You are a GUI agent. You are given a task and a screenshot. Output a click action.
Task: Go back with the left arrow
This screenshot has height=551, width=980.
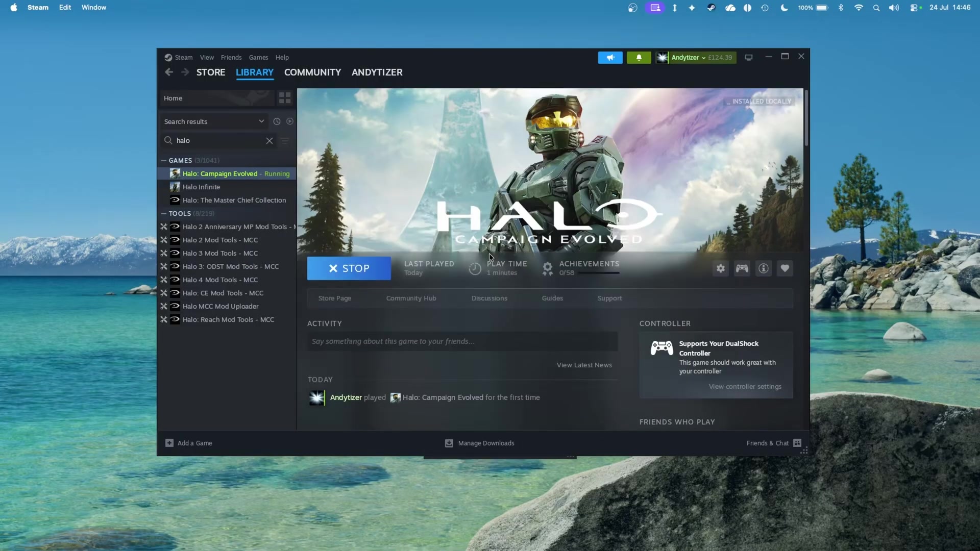[x=169, y=72]
